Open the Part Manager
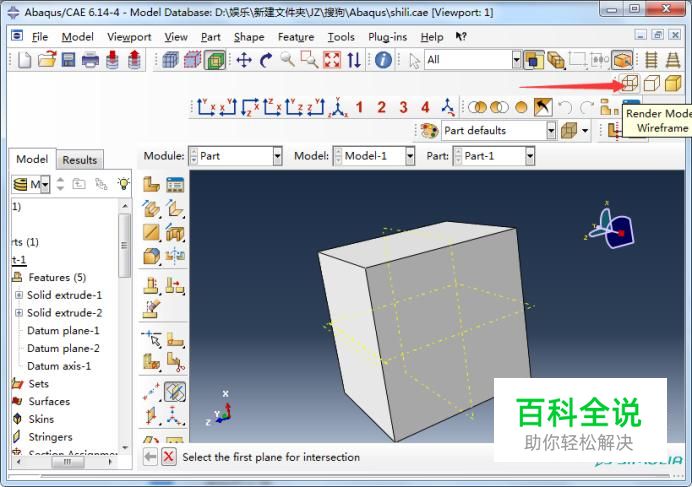 pos(175,185)
